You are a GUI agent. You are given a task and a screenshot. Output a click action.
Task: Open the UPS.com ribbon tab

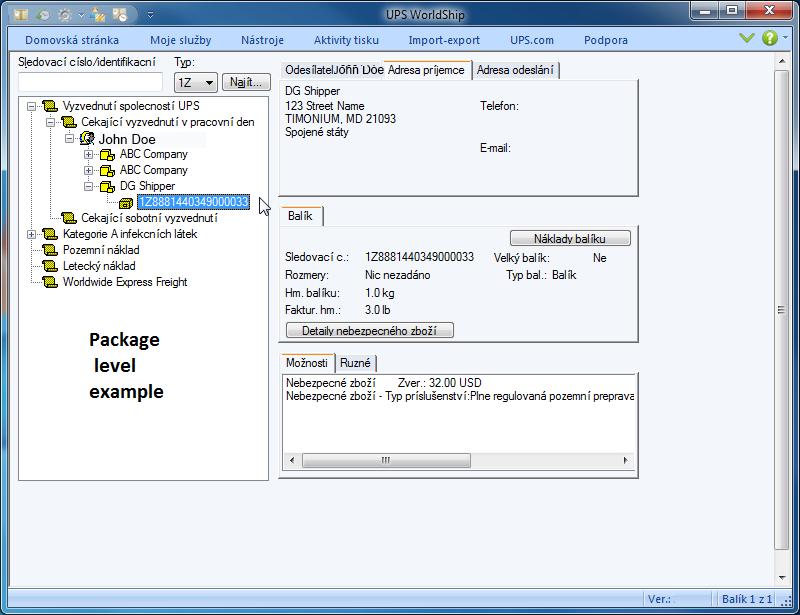click(x=532, y=40)
